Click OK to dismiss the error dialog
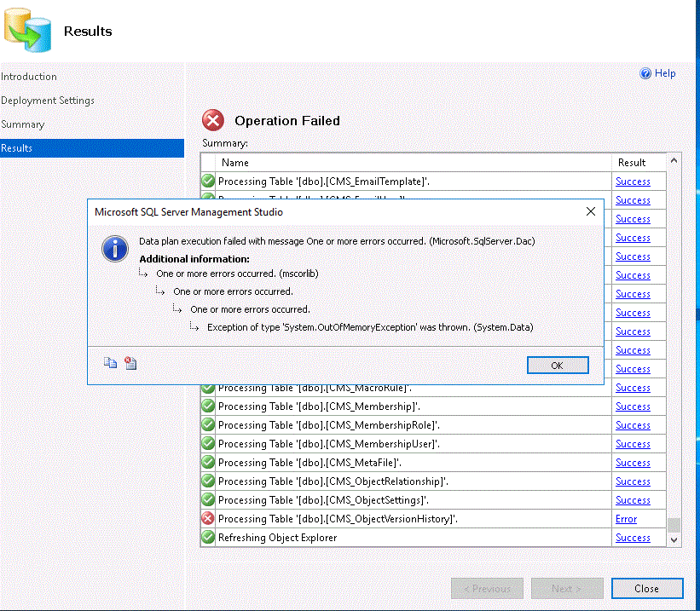 (x=558, y=364)
